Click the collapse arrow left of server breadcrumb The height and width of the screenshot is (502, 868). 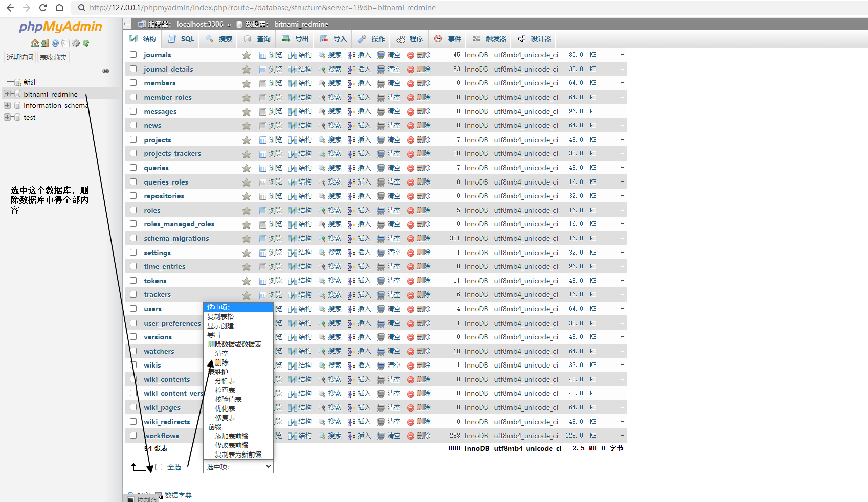pos(127,24)
